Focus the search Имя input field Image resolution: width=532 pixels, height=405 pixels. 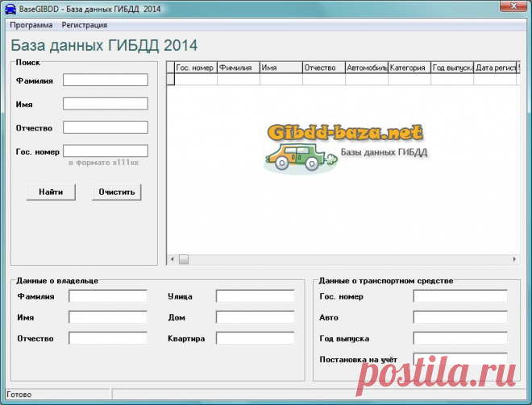tap(106, 104)
